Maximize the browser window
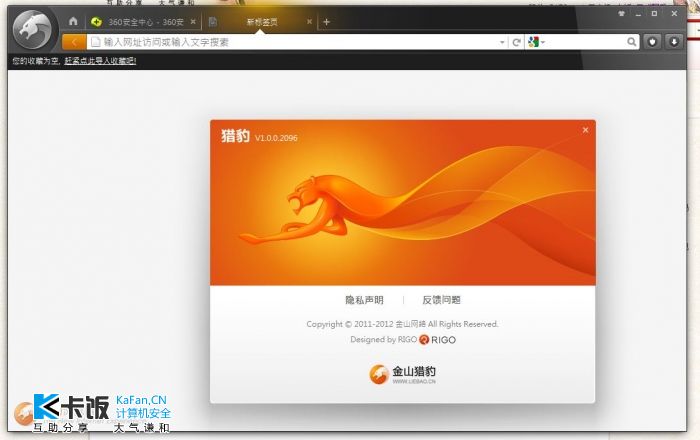The height and width of the screenshot is (440, 700). coord(654,14)
